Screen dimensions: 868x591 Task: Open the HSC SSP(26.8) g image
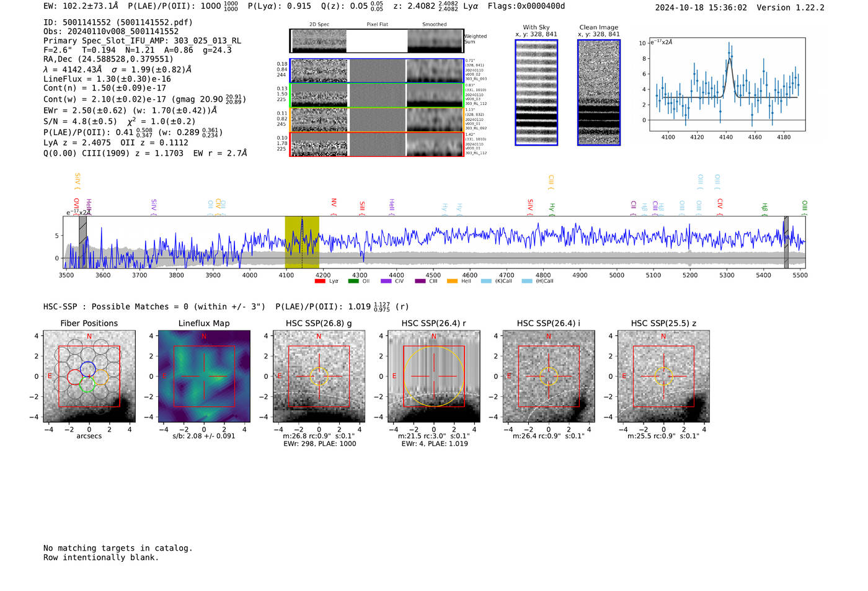(319, 376)
